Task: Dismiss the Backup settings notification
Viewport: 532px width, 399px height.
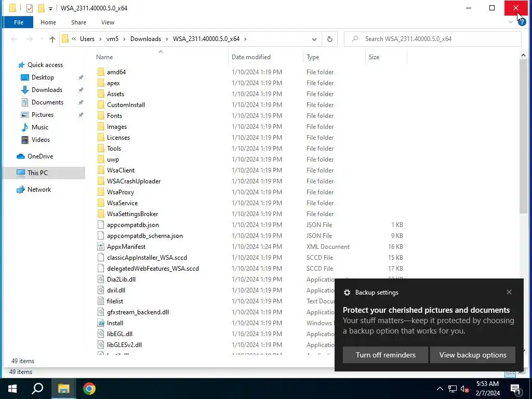Action: pyautogui.click(x=509, y=292)
